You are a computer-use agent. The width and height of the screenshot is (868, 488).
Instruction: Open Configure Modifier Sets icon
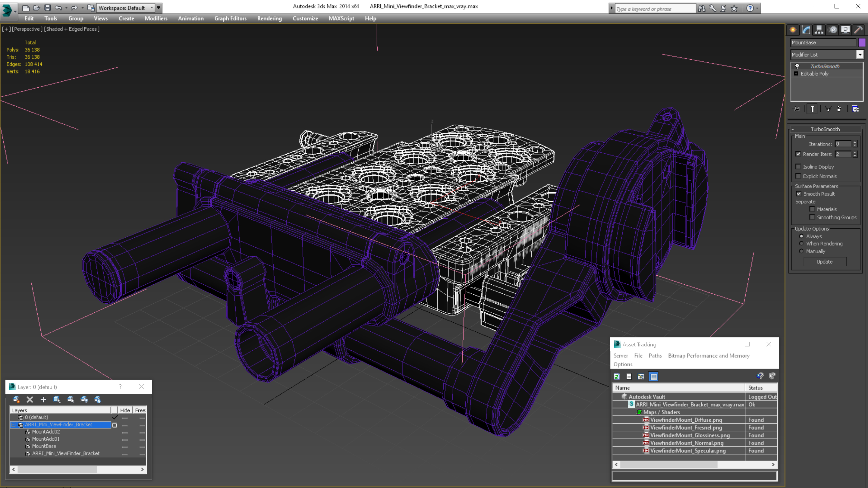(855, 109)
